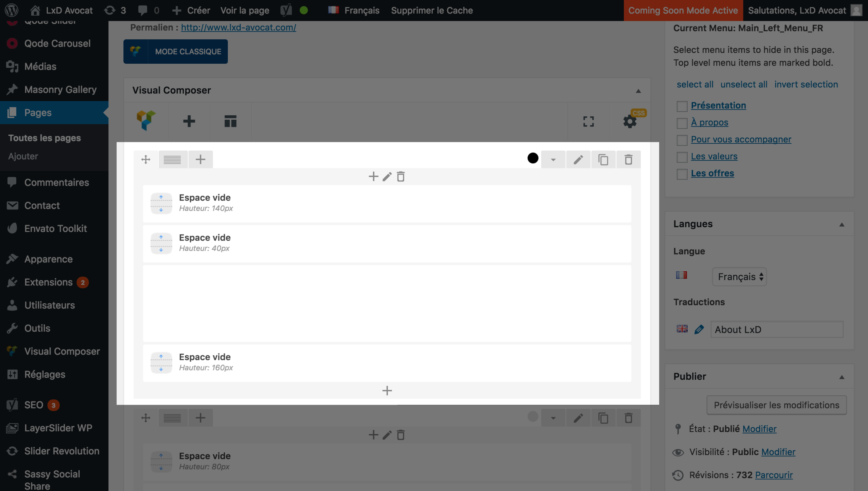The image size is (868, 491).
Task: Open Apparence in the admin sidebar
Action: click(x=48, y=259)
